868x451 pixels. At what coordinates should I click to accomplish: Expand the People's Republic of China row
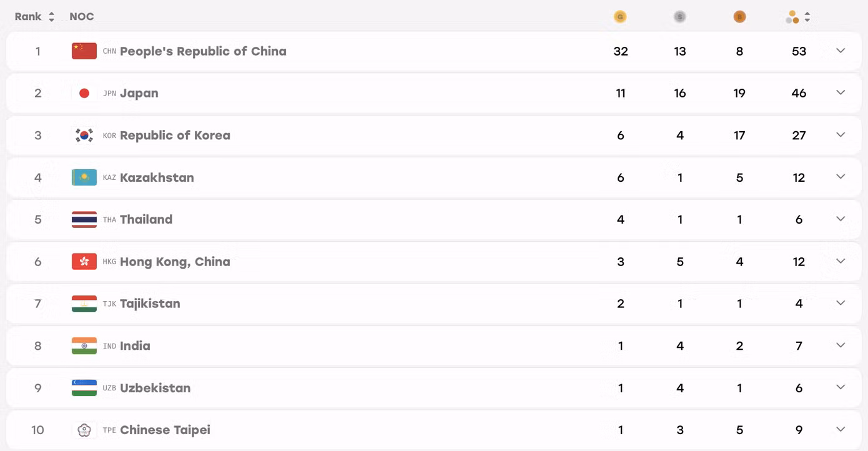841,51
